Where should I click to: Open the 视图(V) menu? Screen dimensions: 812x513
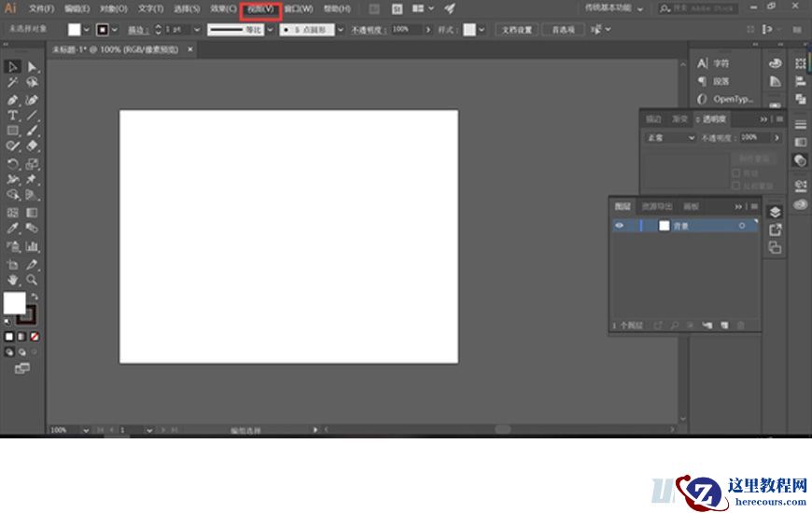[260, 8]
